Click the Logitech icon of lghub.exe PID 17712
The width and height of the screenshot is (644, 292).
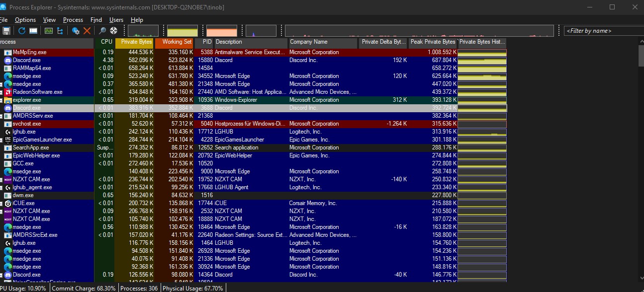coord(8,132)
